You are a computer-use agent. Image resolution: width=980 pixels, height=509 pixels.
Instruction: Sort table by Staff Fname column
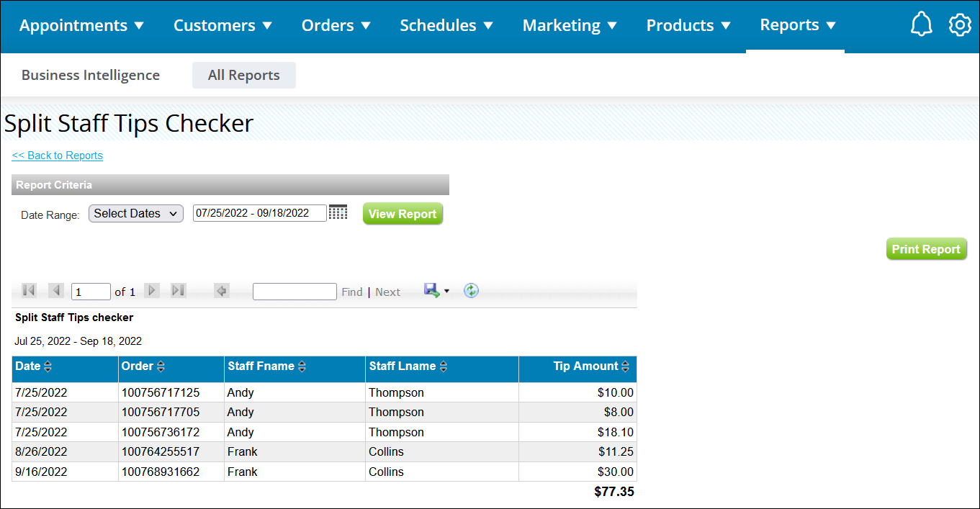point(302,367)
